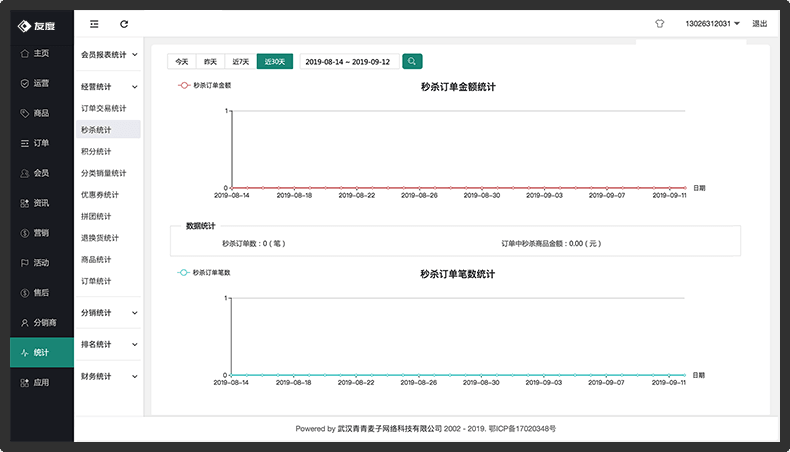This screenshot has height=452, width=790.
Task: Open 活动 activities in sidebar
Action: point(41,263)
